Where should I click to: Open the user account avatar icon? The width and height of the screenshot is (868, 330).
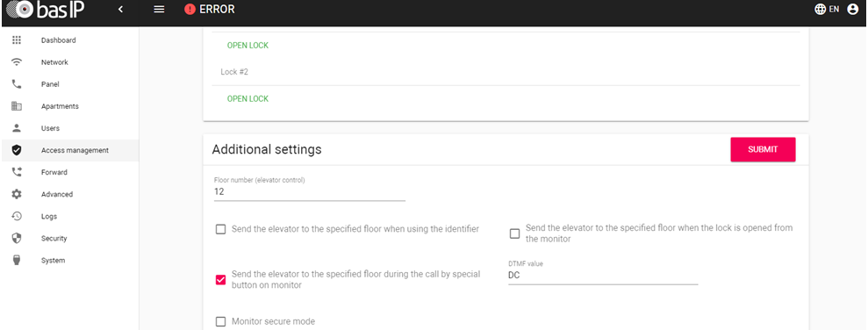[x=852, y=10]
